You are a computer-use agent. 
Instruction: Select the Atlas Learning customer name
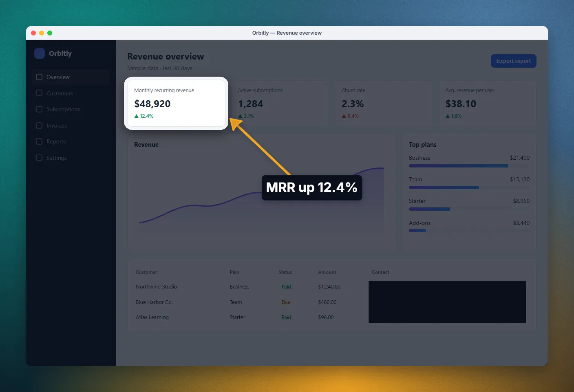click(x=152, y=317)
